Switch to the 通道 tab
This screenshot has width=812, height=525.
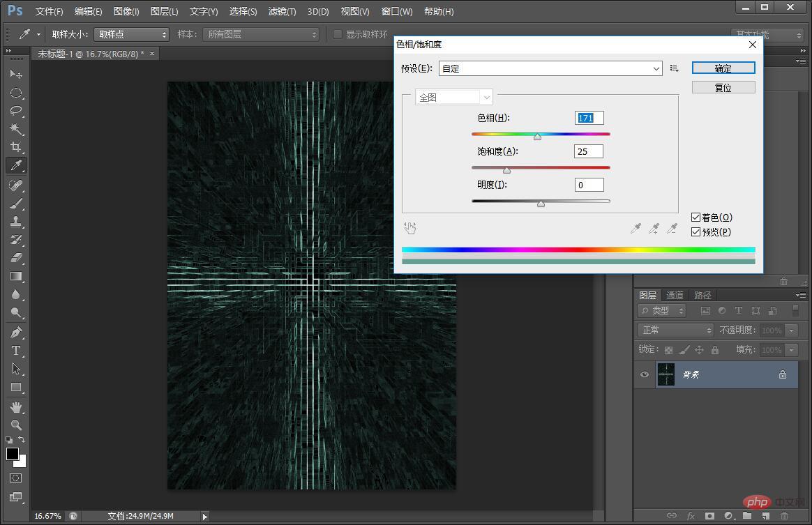675,295
